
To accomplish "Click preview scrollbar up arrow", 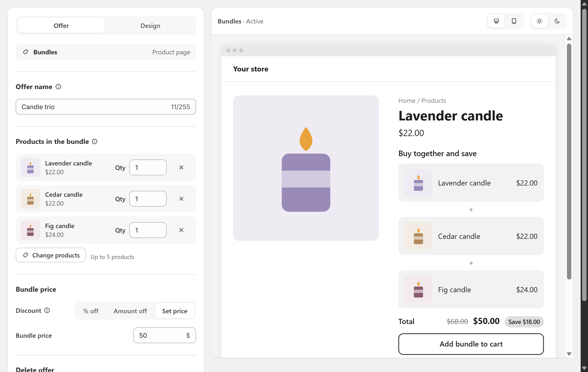I will pos(569,39).
